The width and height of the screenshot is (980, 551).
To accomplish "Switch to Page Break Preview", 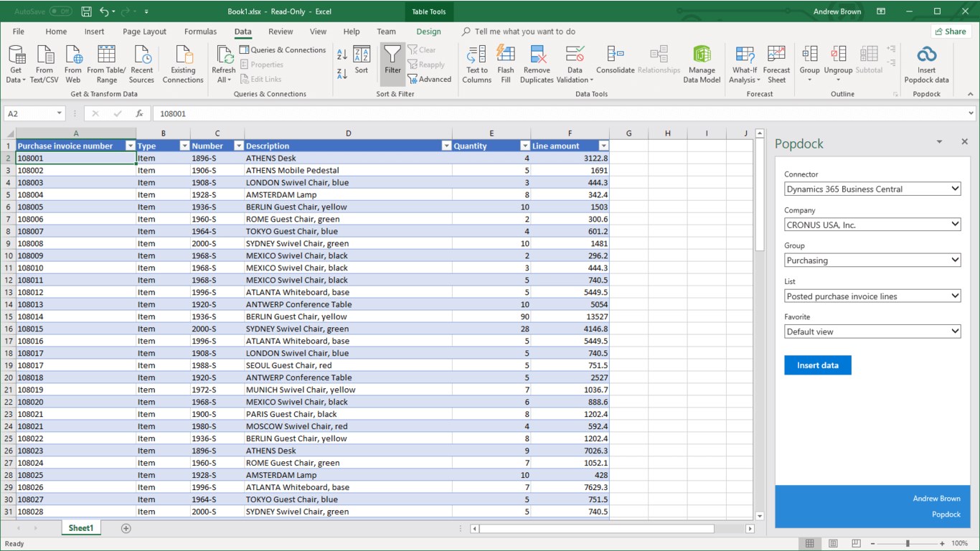I will (856, 544).
